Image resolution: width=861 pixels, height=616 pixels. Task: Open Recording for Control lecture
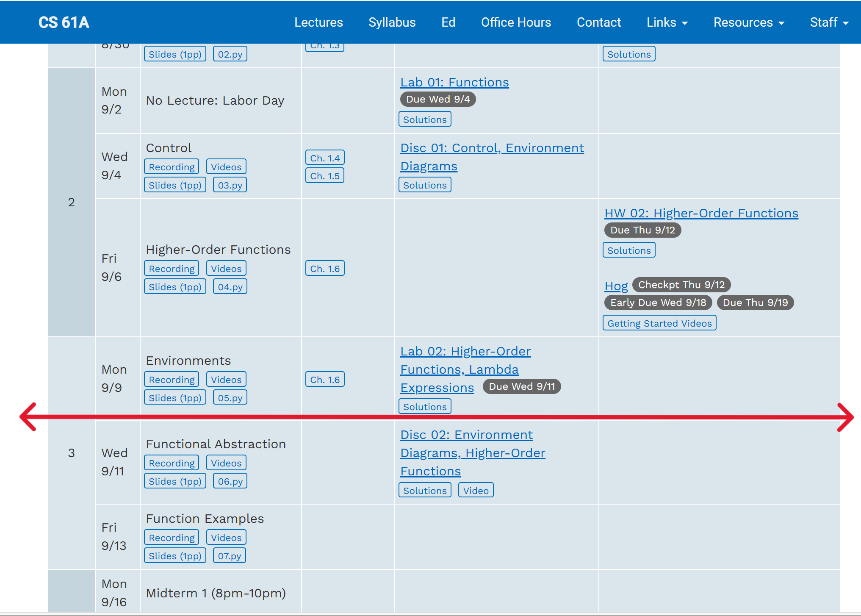click(172, 167)
